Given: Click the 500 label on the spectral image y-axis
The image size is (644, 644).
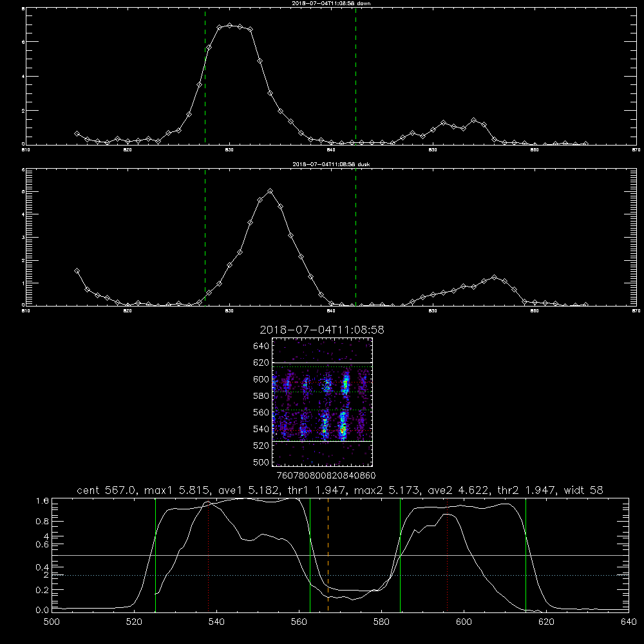Looking at the screenshot, I should (261, 462).
